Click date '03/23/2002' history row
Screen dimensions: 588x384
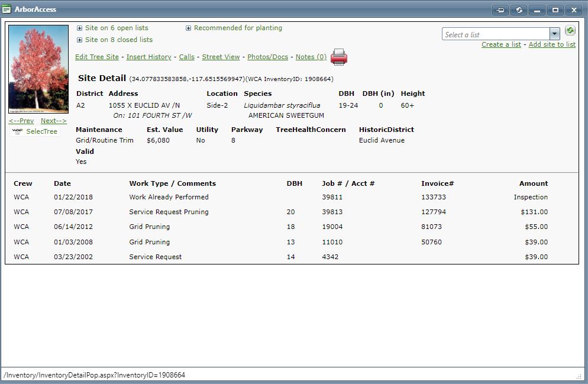pos(73,257)
